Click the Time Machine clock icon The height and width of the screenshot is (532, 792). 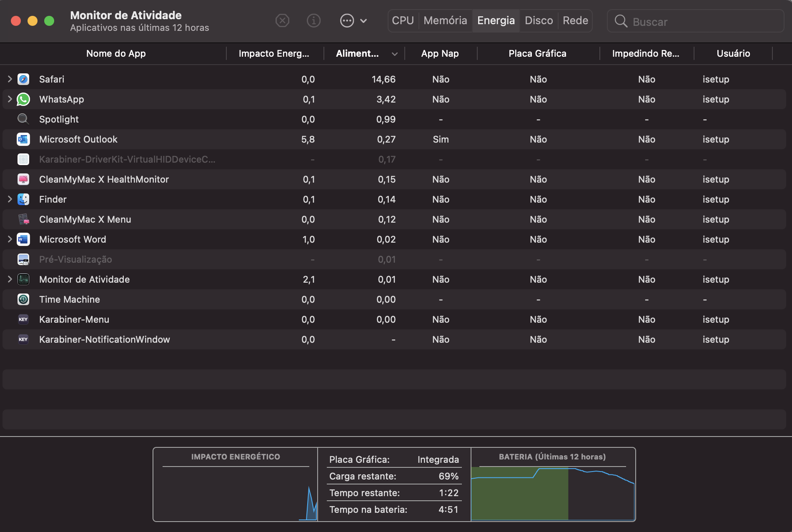click(x=23, y=299)
